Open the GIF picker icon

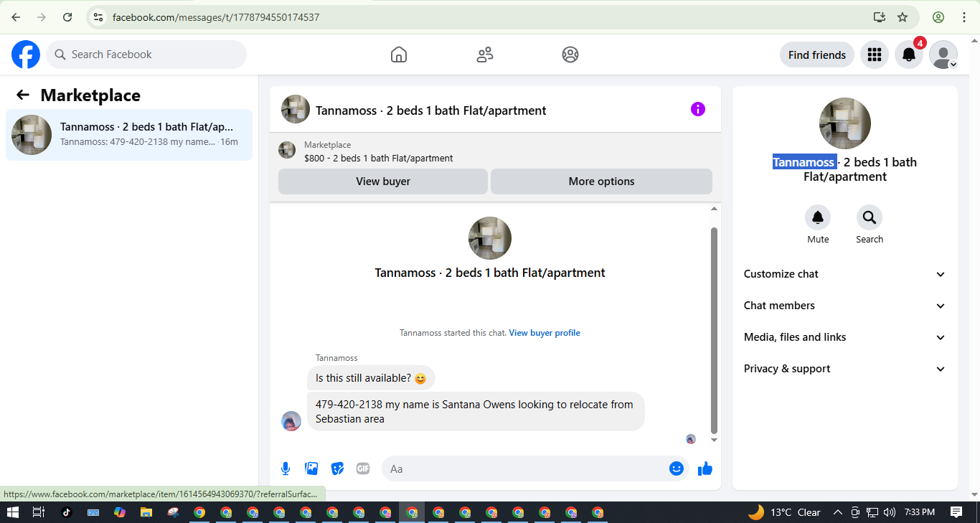tap(363, 468)
